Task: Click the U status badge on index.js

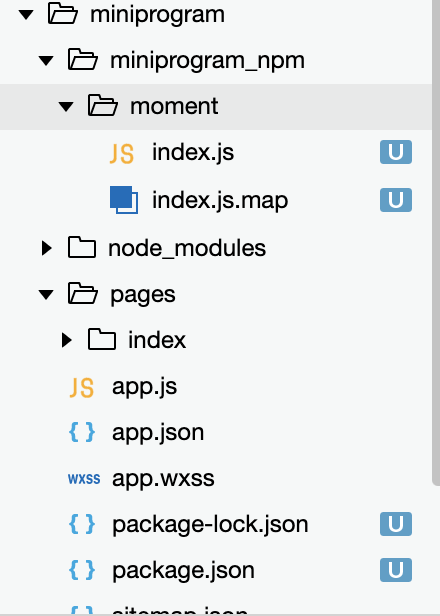Action: (x=396, y=152)
